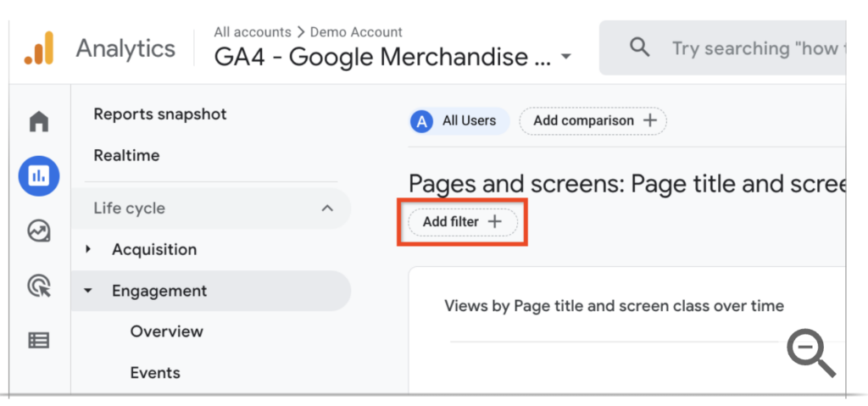The width and height of the screenshot is (868, 406).
Task: Open the Configure table icon
Action: (39, 340)
